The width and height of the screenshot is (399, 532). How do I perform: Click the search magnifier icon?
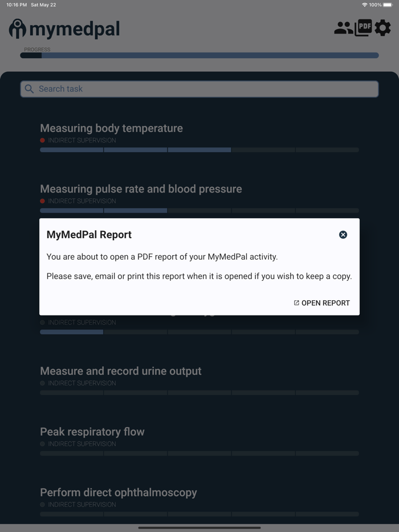30,89
